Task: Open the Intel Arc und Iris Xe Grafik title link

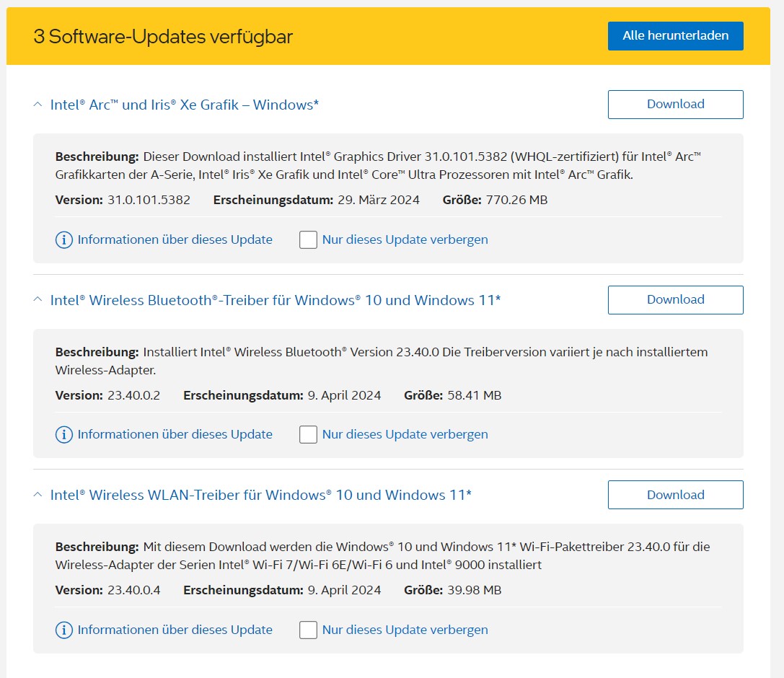Action: [x=185, y=105]
